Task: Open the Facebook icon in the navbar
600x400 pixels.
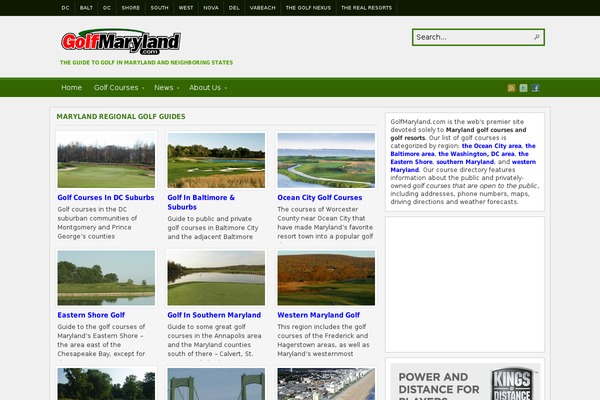Action: tap(535, 88)
